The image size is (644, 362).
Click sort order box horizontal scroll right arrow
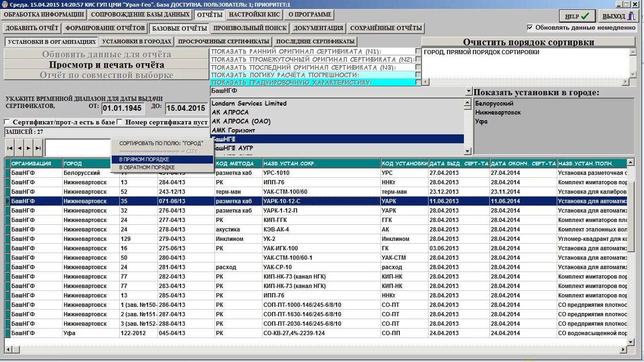(x=626, y=82)
